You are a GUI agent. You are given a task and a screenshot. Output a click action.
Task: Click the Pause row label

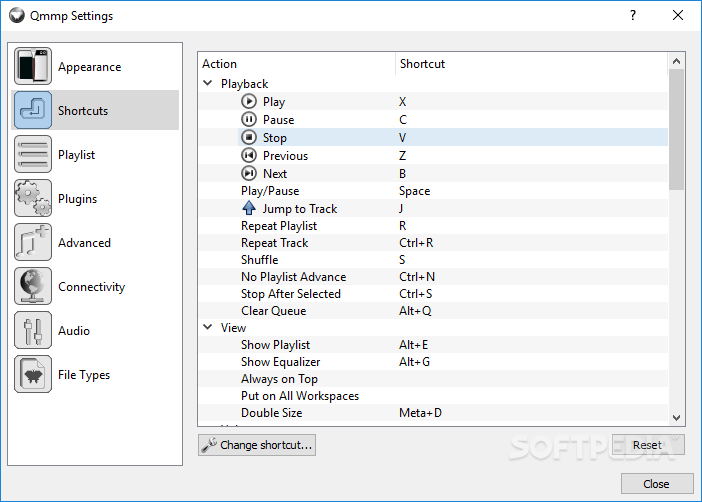point(278,120)
